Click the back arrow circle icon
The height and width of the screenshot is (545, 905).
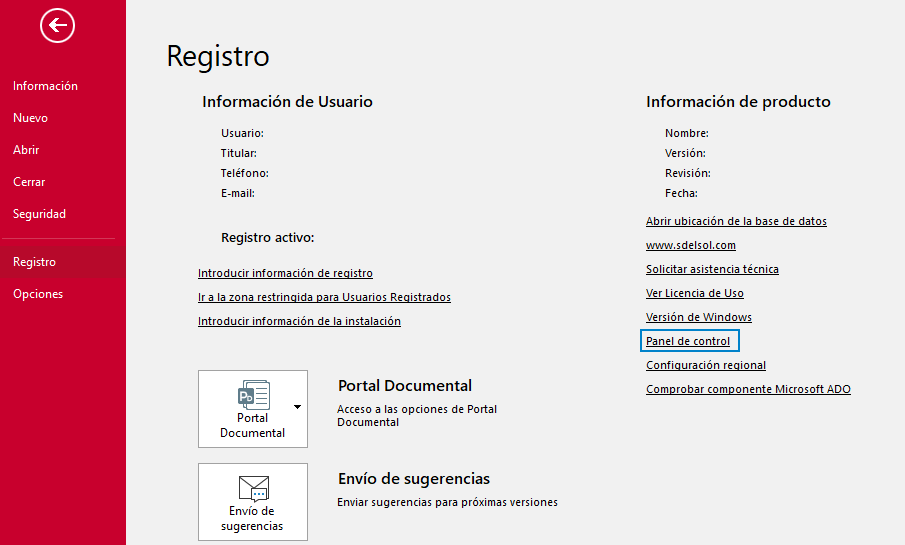point(57,26)
